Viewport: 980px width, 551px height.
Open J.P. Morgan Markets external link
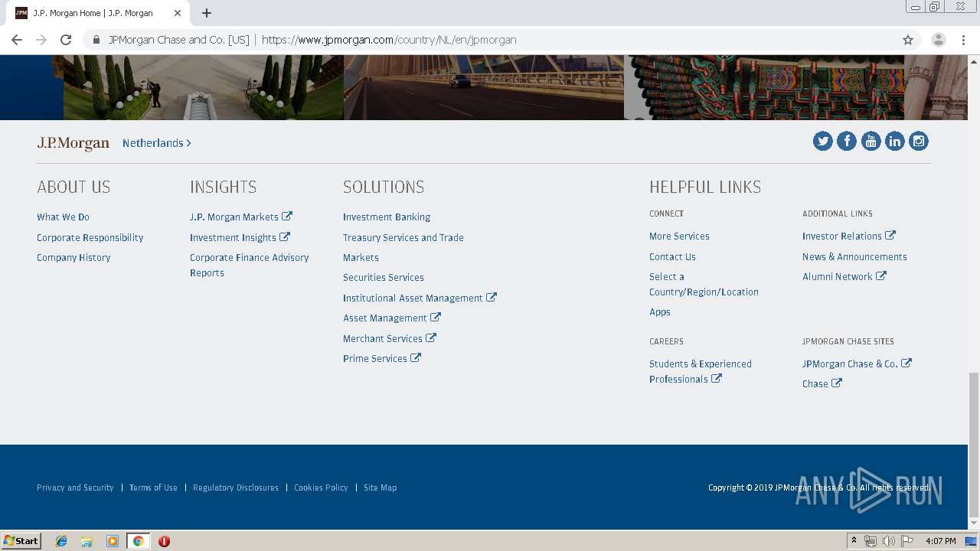241,217
